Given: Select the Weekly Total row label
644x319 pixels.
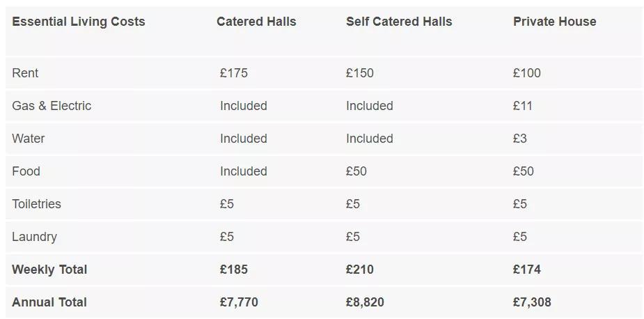Looking at the screenshot, I should click(x=49, y=270).
